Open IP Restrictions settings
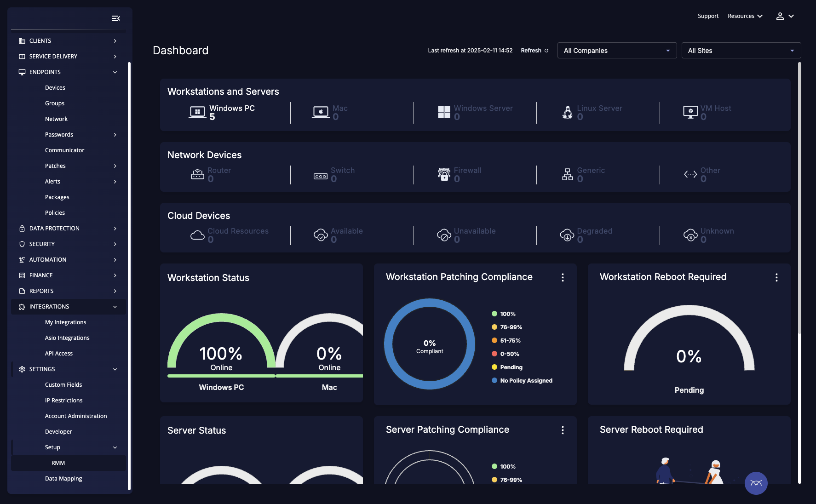This screenshot has width=816, height=504. [x=64, y=401]
